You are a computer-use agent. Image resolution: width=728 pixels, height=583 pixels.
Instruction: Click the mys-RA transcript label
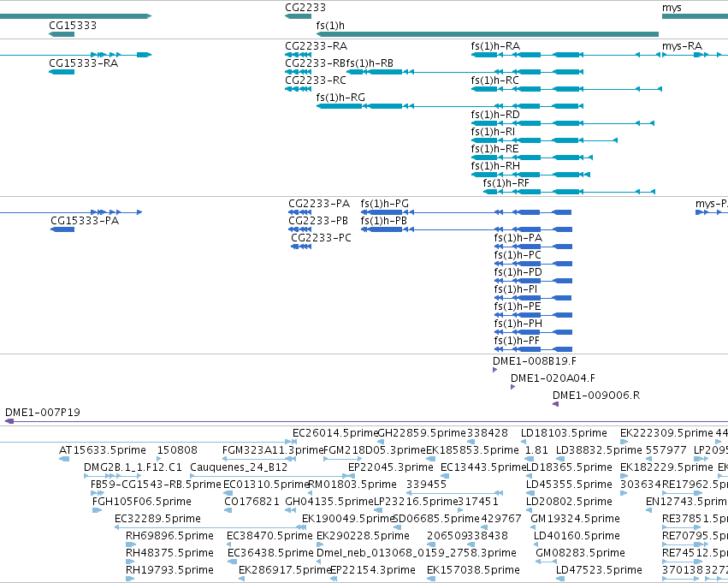tap(682, 45)
